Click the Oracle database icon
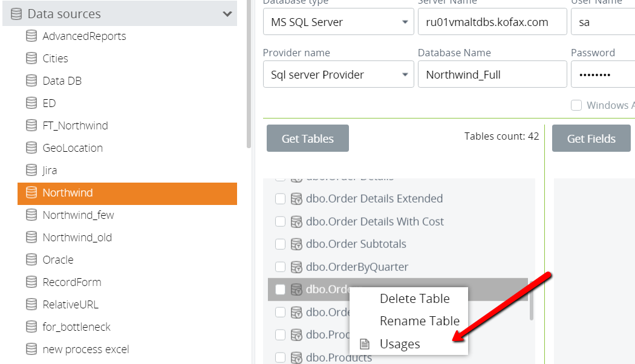 [31, 260]
